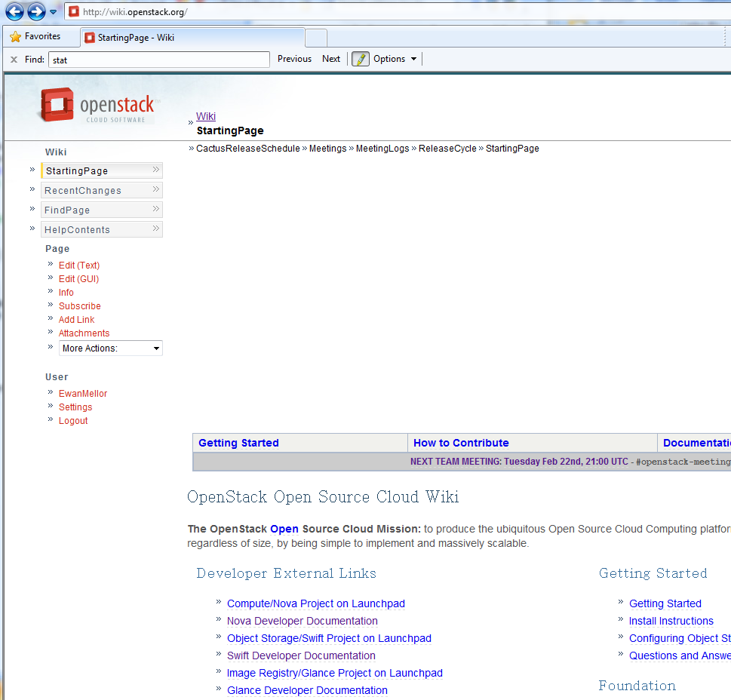Open the recent pages dropdown arrow
The width and height of the screenshot is (731, 700).
(x=54, y=12)
